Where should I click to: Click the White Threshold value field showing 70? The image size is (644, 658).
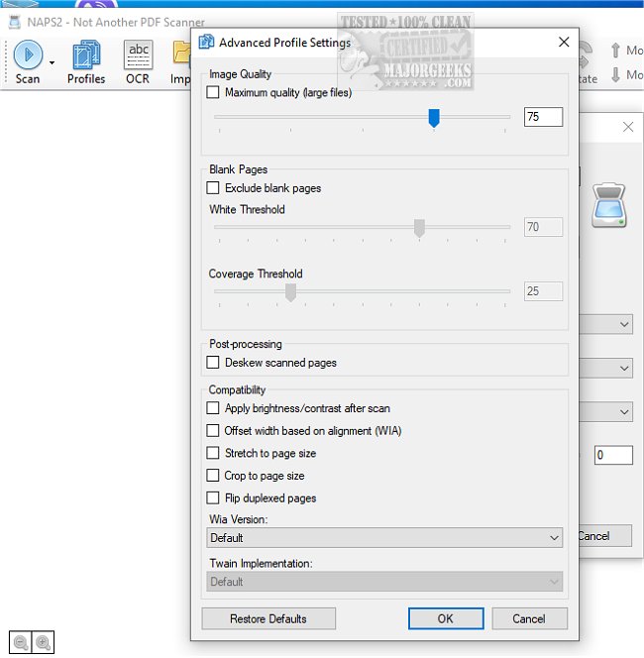pyautogui.click(x=543, y=227)
